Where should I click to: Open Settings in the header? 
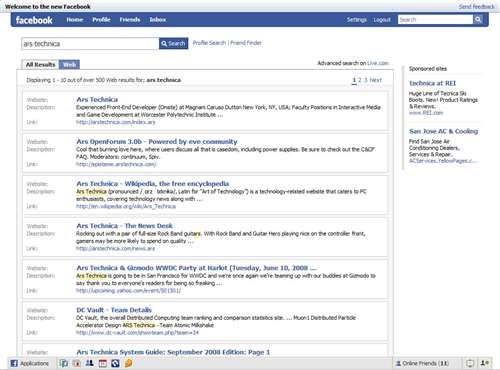(x=357, y=20)
